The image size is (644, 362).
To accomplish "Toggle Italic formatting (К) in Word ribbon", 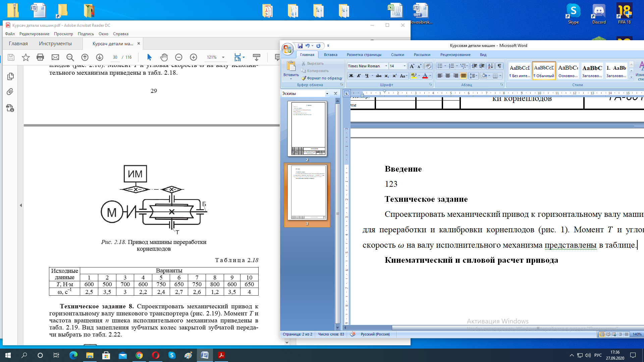I will (x=359, y=76).
